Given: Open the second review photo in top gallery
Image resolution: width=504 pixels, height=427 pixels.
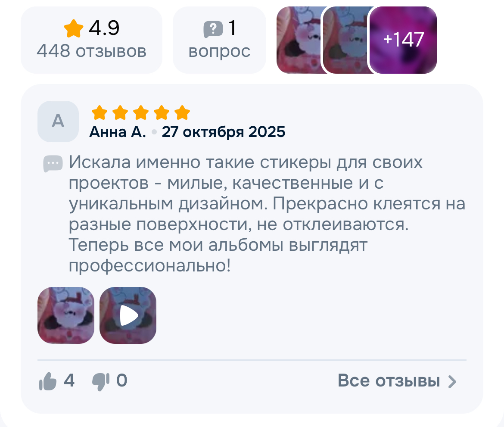Looking at the screenshot, I should (x=346, y=40).
